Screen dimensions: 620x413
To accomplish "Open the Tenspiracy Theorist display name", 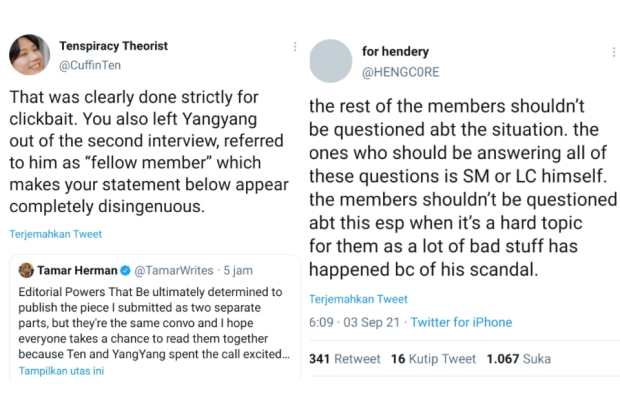I will pyautogui.click(x=113, y=46).
